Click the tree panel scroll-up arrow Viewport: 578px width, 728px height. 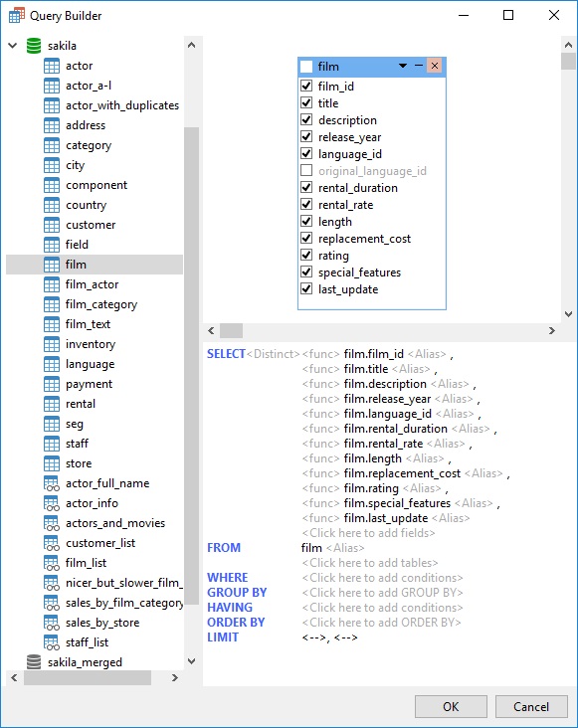(191, 45)
